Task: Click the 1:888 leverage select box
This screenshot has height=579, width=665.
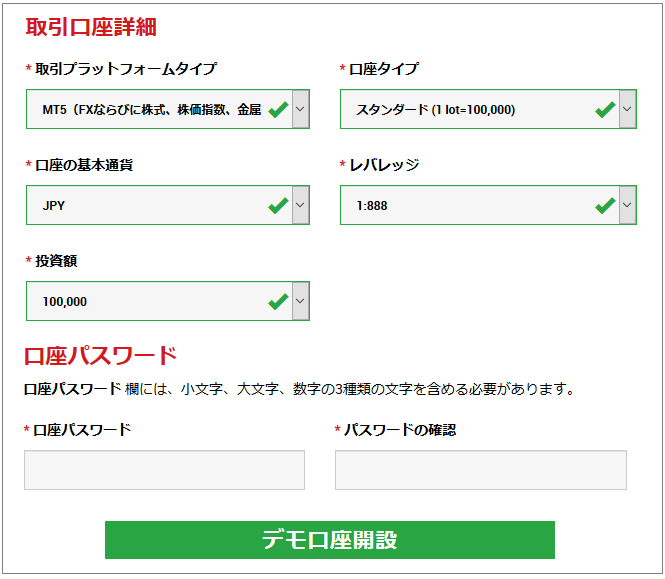Action: [x=488, y=205]
